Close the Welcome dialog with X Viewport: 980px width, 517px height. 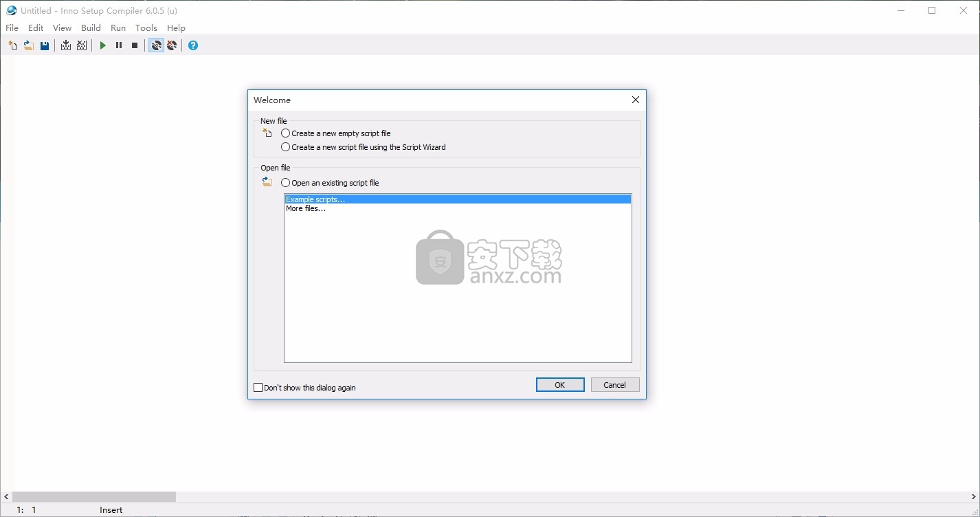(x=636, y=100)
